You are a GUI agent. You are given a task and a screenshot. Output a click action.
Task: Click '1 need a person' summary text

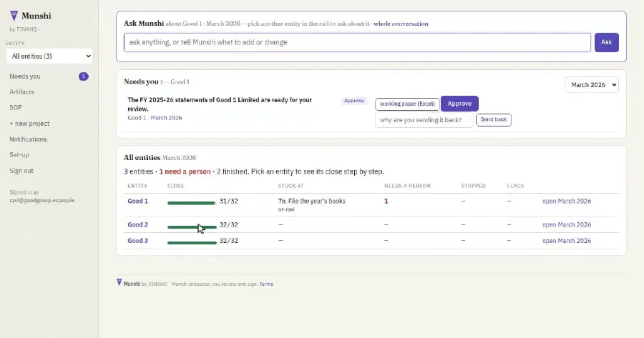tap(185, 172)
